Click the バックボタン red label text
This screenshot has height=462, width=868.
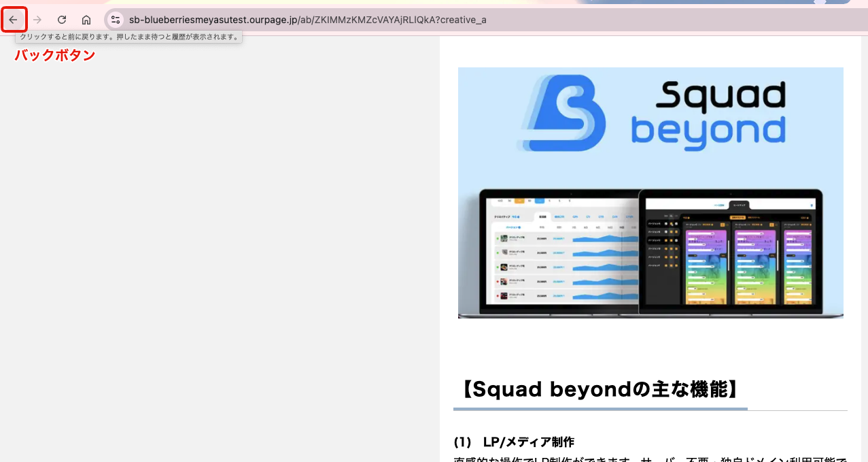[x=54, y=55]
